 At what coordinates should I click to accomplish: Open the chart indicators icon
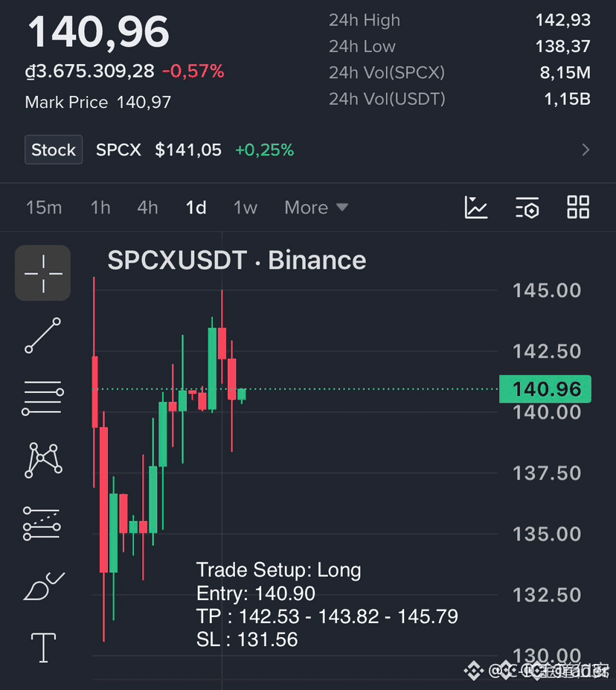click(x=475, y=207)
